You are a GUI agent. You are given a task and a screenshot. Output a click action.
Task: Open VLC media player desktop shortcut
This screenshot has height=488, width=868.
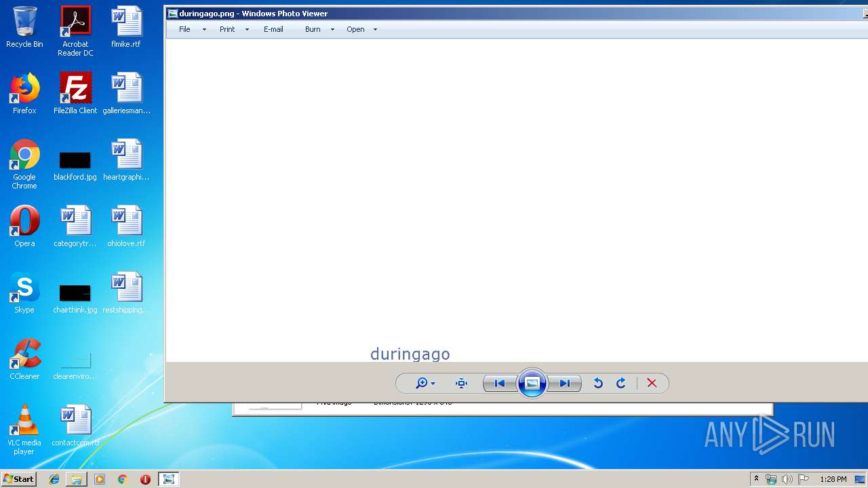(x=24, y=430)
